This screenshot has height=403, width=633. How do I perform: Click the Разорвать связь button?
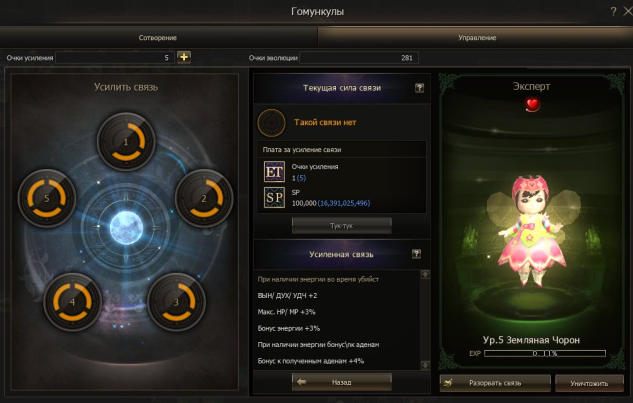(495, 383)
